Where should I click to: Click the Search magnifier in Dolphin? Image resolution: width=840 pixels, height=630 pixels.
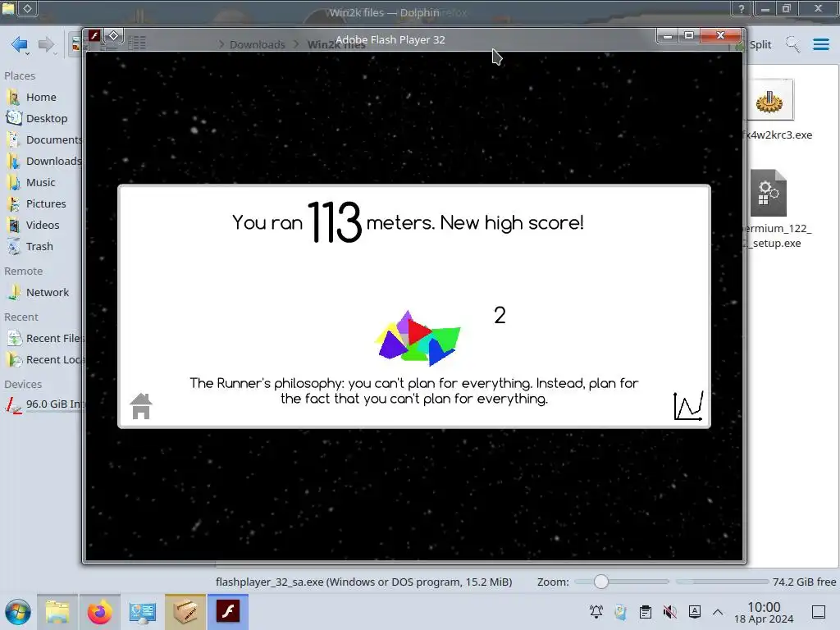pyautogui.click(x=792, y=44)
